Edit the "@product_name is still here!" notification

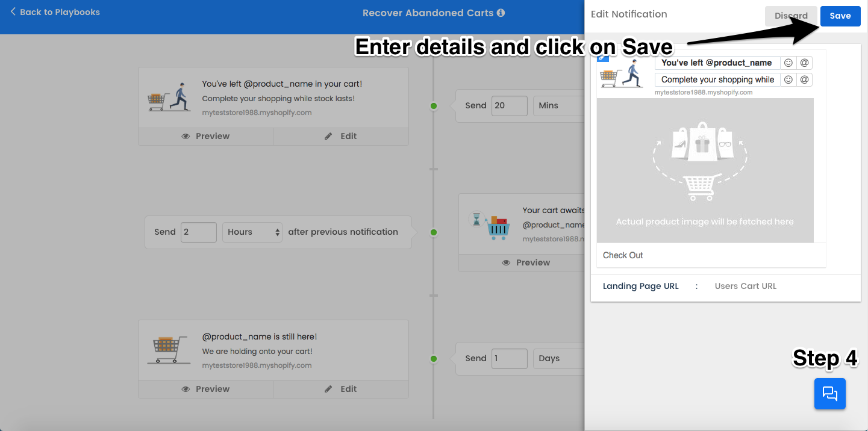click(x=340, y=389)
